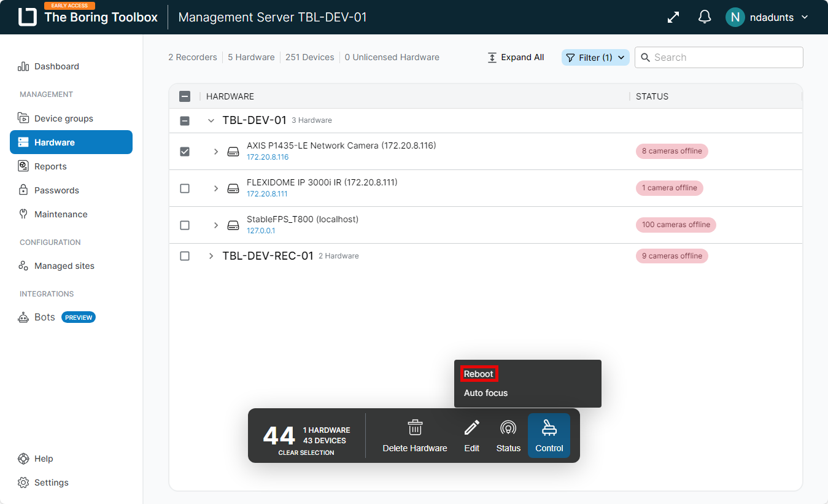Expand the TBL-DEV-REC-01 recorder row
The height and width of the screenshot is (504, 828).
[x=211, y=256]
